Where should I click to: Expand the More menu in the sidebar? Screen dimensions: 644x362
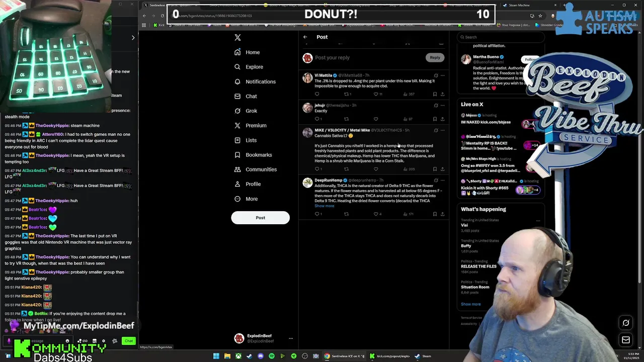pyautogui.click(x=246, y=199)
